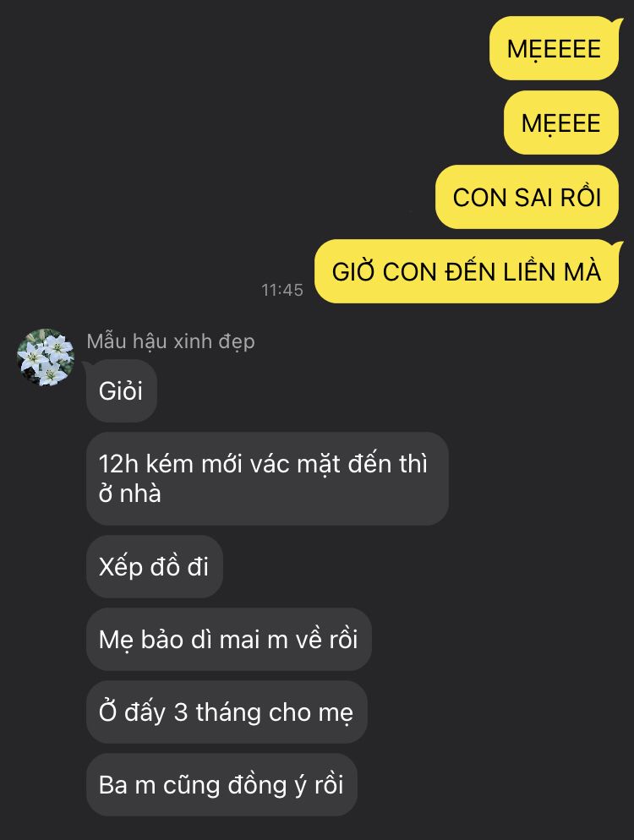Tap the CON SAI RỒI message
Image resolution: width=634 pixels, height=840 pixels.
click(x=527, y=197)
